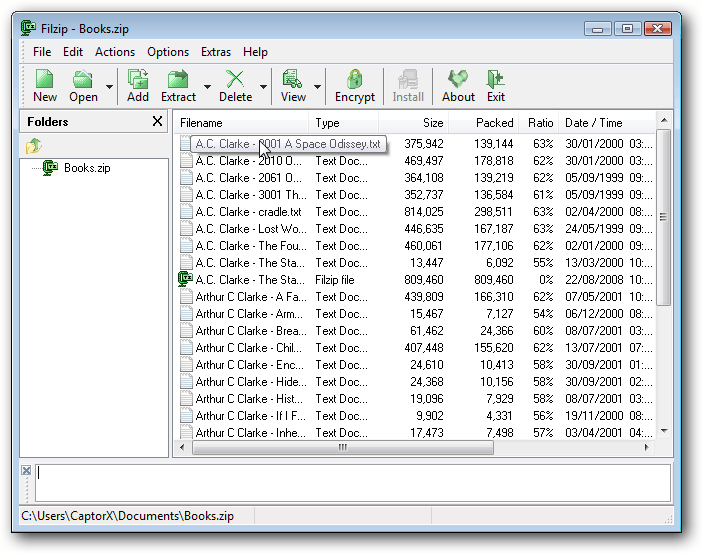Open the dropdown arrow next to Delete

click(263, 86)
